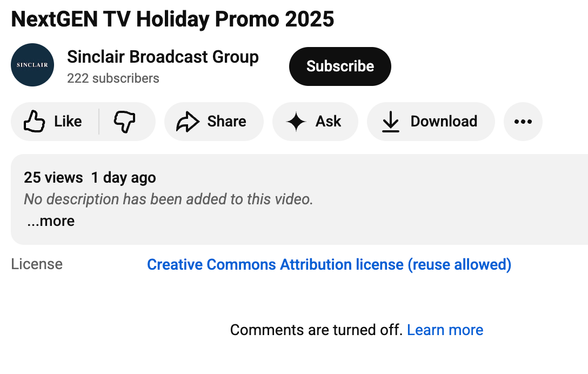Click the thumbs-up Like icon
588x374 pixels.
pyautogui.click(x=34, y=121)
